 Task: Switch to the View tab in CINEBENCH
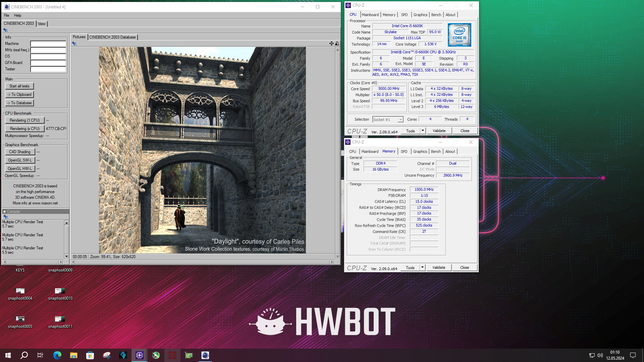coord(42,24)
